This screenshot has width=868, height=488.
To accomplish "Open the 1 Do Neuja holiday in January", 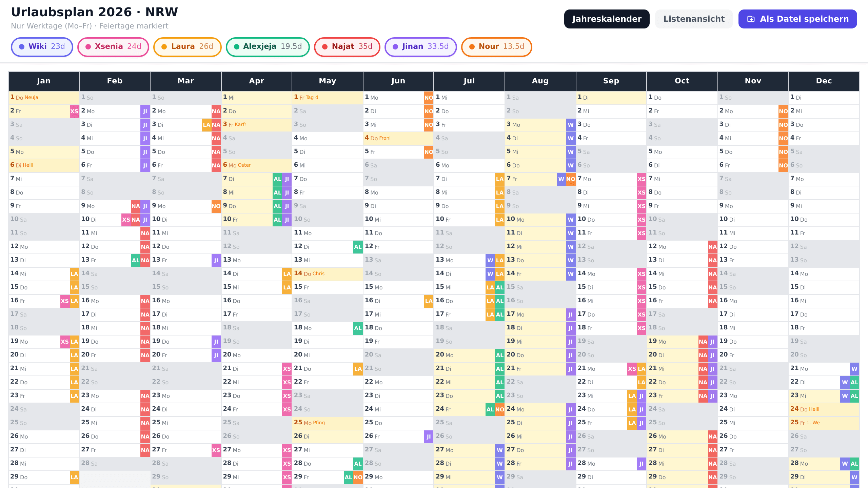I will [x=44, y=98].
